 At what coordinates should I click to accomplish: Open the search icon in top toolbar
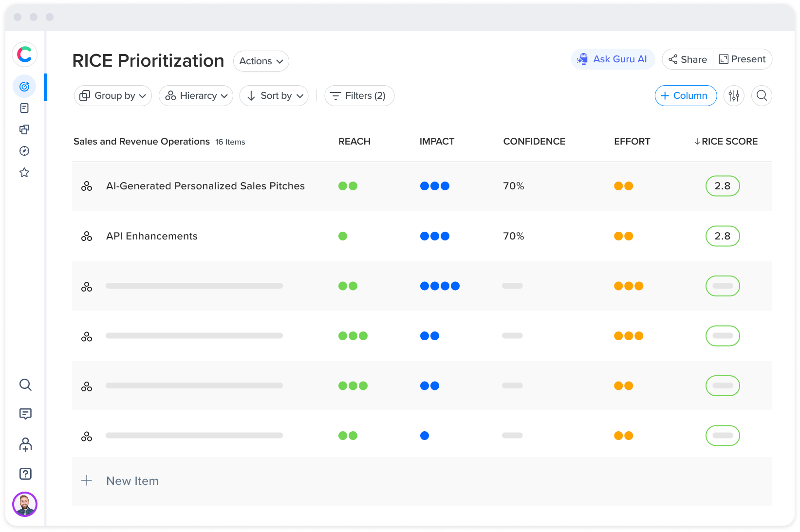[x=762, y=96]
